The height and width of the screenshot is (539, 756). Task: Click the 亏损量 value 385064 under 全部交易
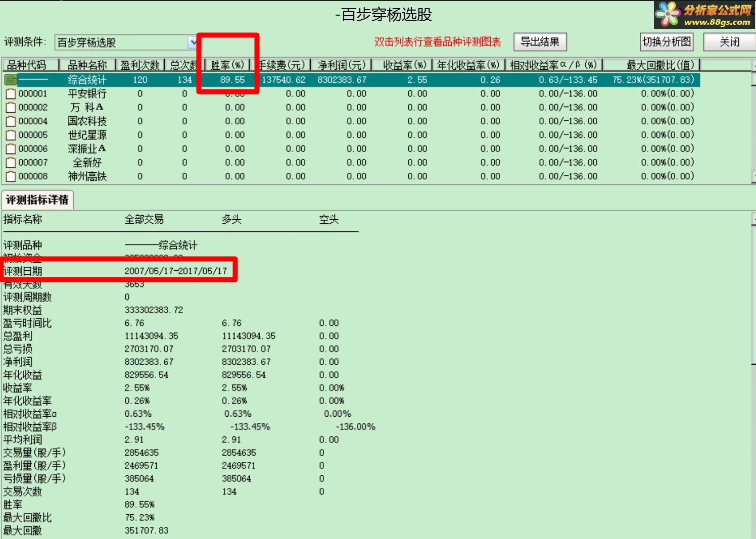(139, 478)
